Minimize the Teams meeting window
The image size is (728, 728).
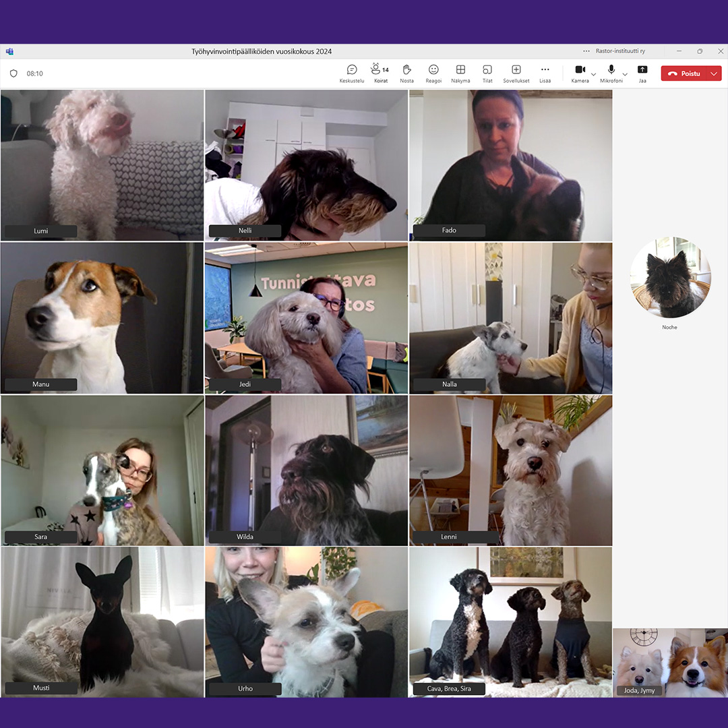(x=679, y=51)
